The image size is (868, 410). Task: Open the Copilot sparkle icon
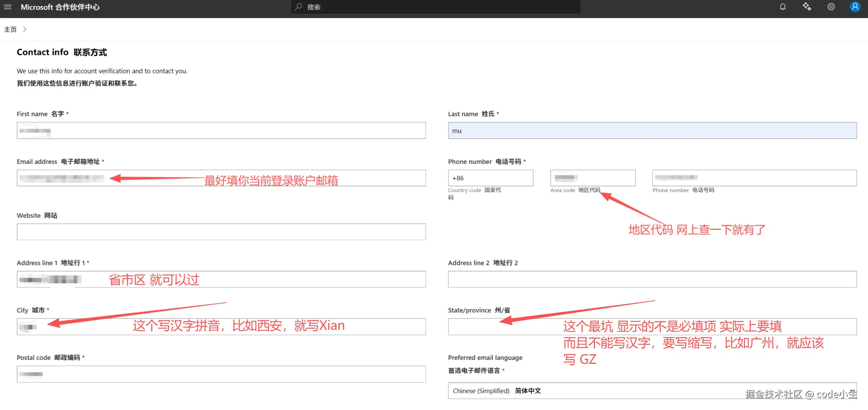tap(807, 7)
